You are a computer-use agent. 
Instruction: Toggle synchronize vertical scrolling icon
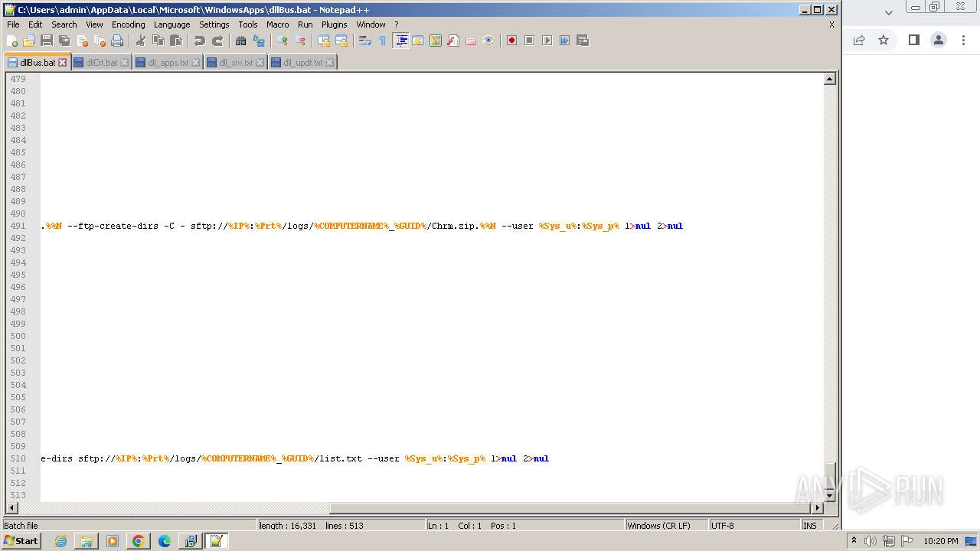click(324, 41)
